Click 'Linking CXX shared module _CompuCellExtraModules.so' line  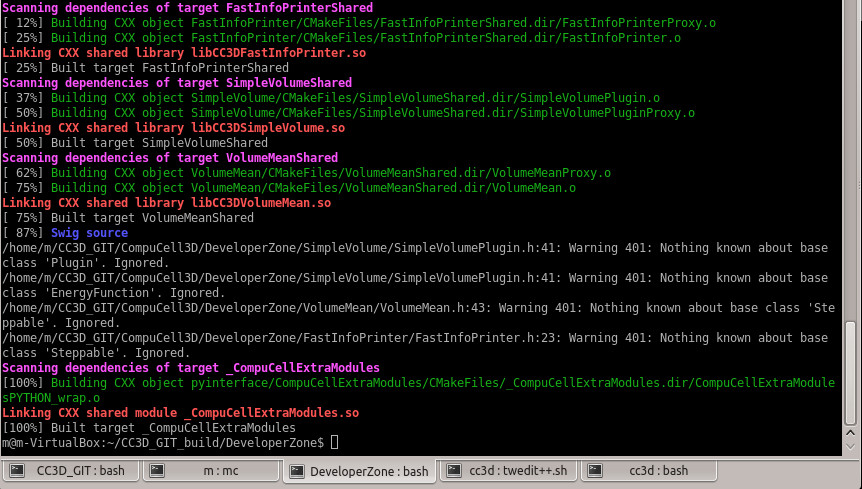[180, 412]
